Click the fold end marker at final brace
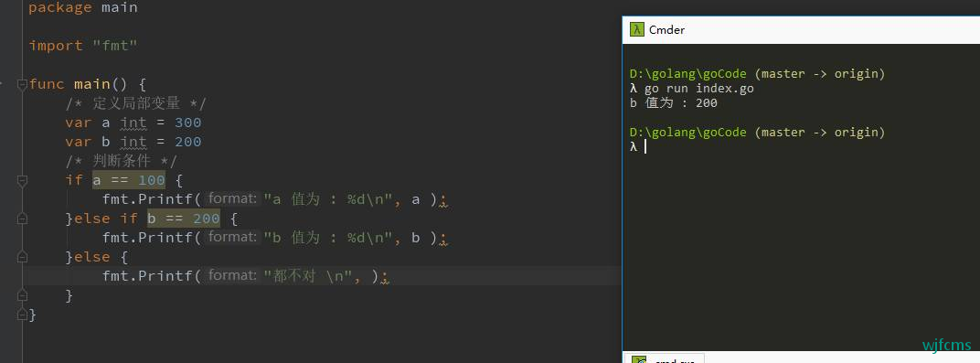980x363 pixels. (x=23, y=315)
